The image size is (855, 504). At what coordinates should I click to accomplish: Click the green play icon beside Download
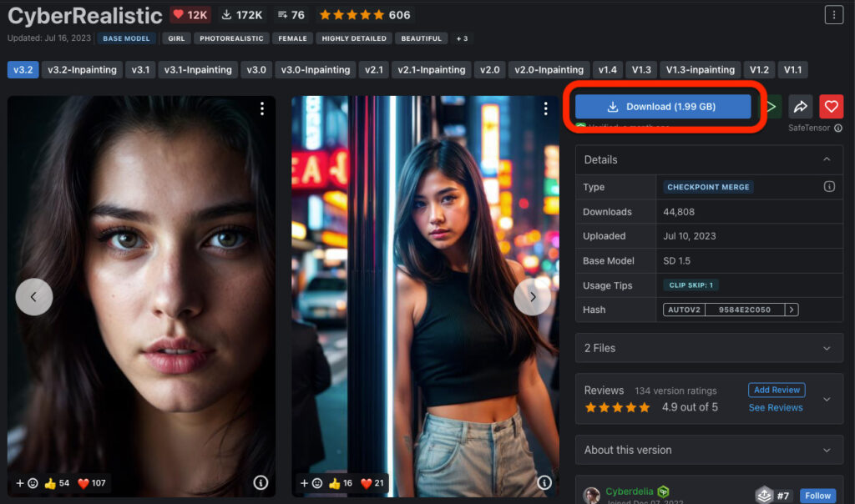pyautogui.click(x=772, y=106)
